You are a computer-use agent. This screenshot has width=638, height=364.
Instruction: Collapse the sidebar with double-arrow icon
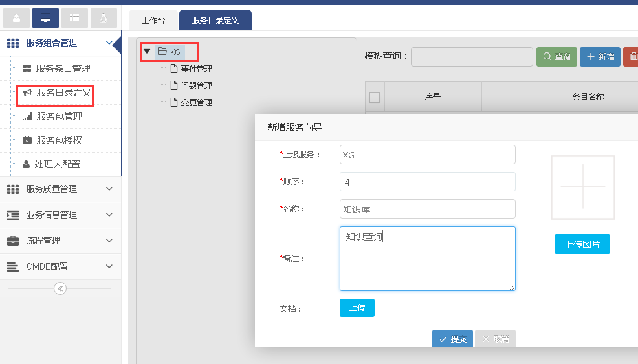coord(60,288)
